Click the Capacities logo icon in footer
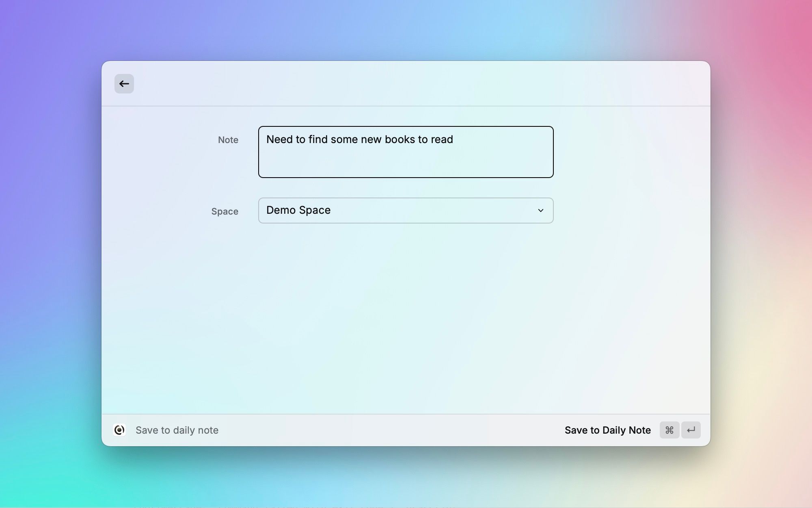 [119, 430]
